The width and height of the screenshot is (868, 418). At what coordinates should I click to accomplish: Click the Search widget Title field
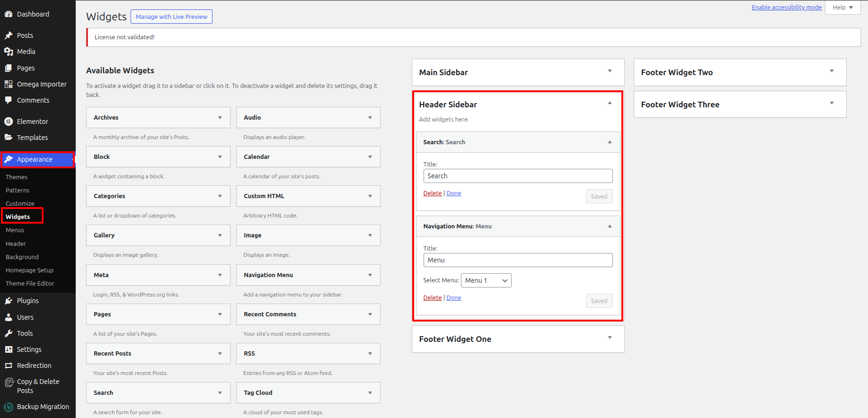click(x=518, y=176)
